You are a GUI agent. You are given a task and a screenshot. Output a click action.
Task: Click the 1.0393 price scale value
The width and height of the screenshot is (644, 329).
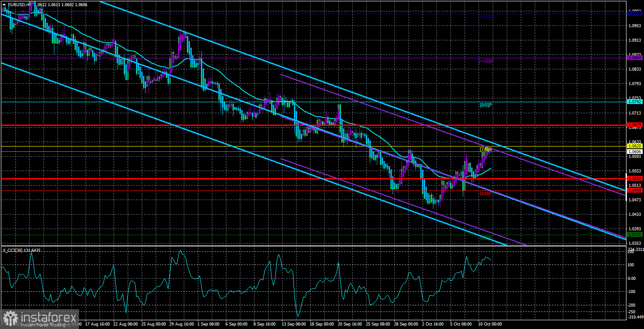[x=635, y=229]
